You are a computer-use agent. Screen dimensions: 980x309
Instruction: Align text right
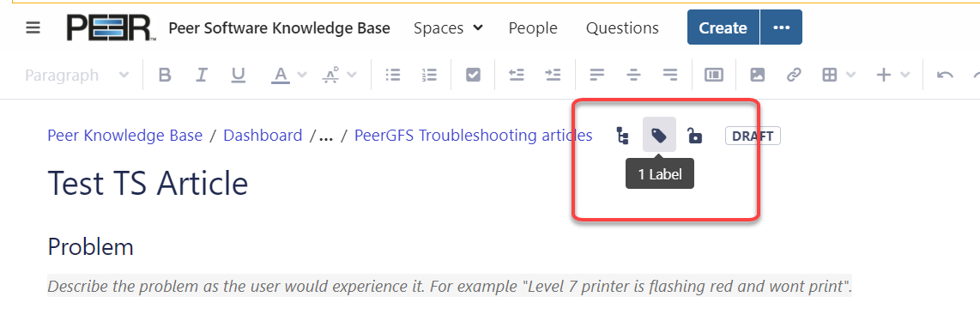point(670,76)
